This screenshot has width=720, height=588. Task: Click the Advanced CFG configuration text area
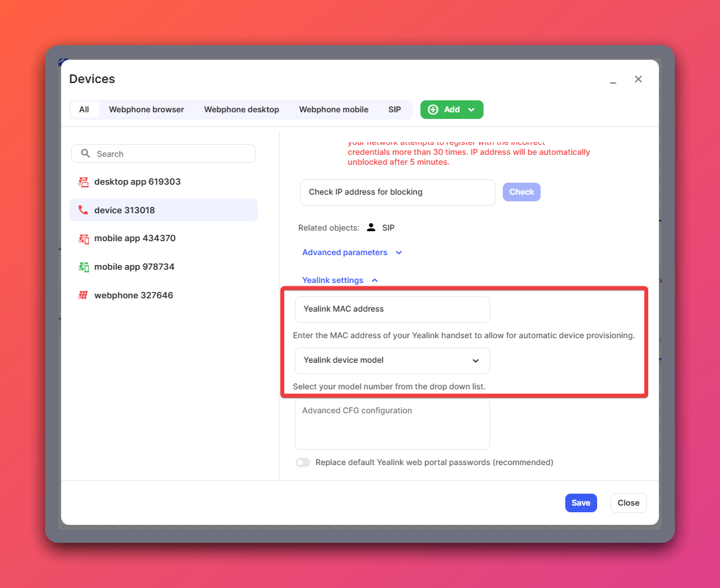[392, 425]
